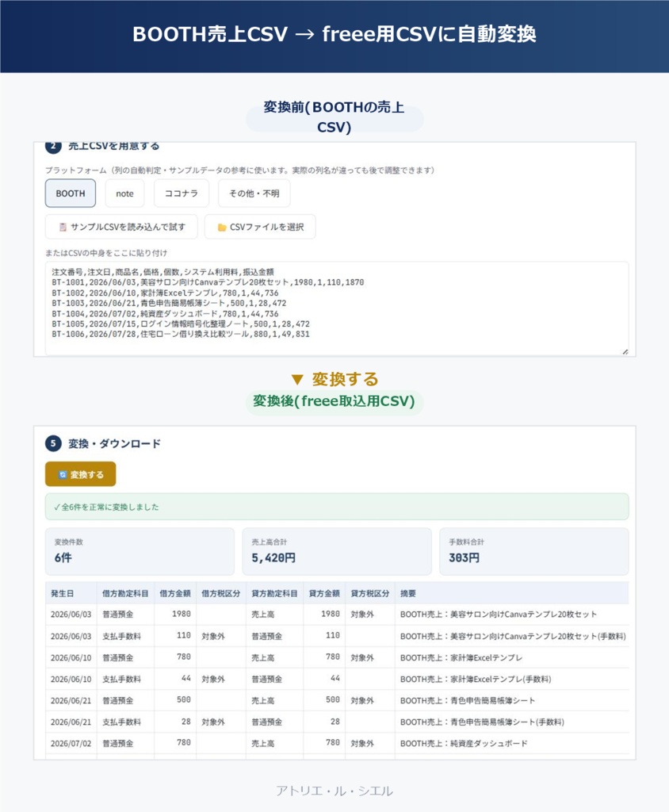Click the clipboard icon on sample CSV button
Viewport: 669px width, 812px height.
(x=63, y=228)
